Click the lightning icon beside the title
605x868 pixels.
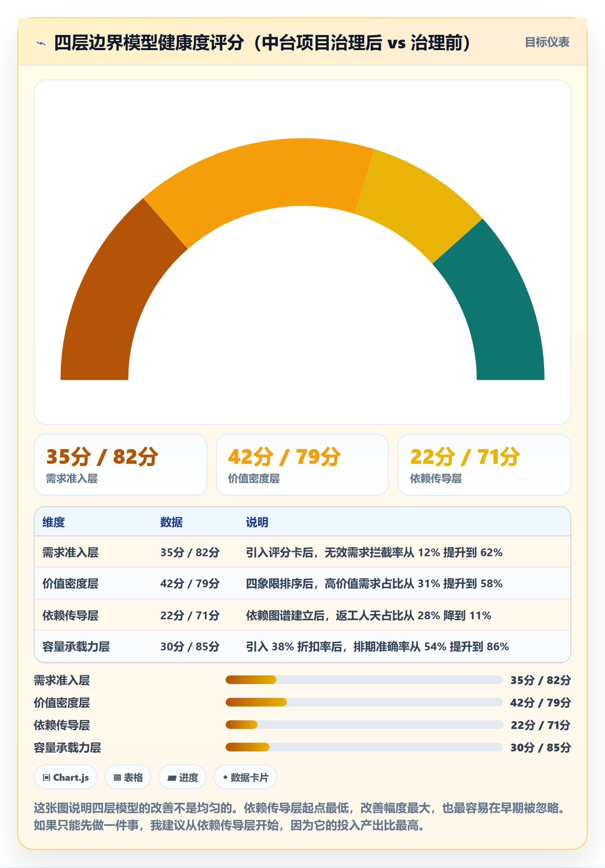point(41,43)
